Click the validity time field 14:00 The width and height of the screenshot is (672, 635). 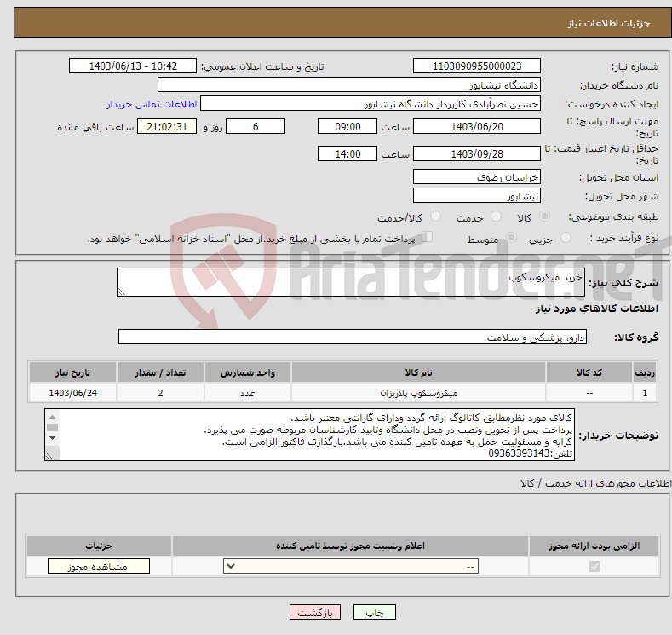[347, 153]
